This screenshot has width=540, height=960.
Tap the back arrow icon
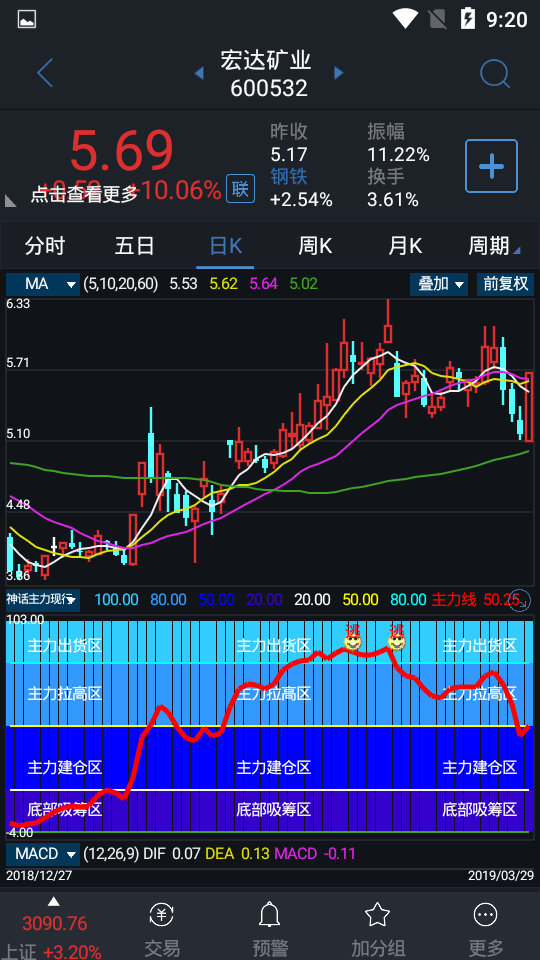(x=45, y=73)
